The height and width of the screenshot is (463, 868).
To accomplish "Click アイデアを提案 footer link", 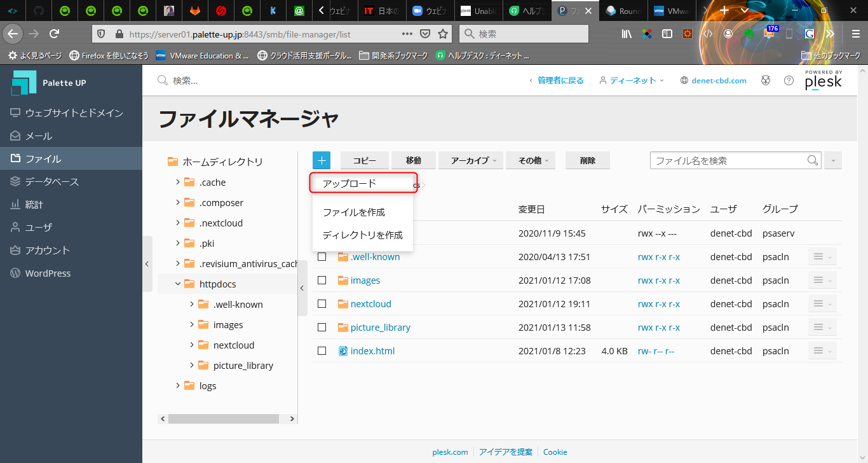I will pos(506,452).
